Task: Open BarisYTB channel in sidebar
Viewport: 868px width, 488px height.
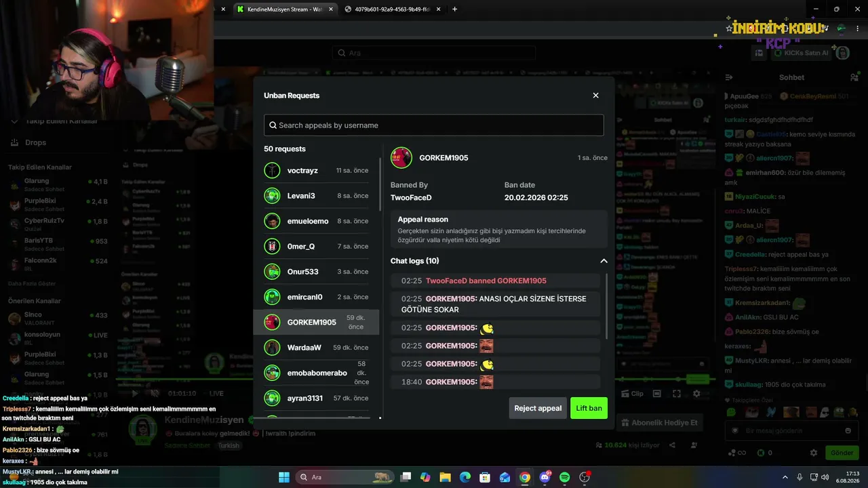Action: 58,244
